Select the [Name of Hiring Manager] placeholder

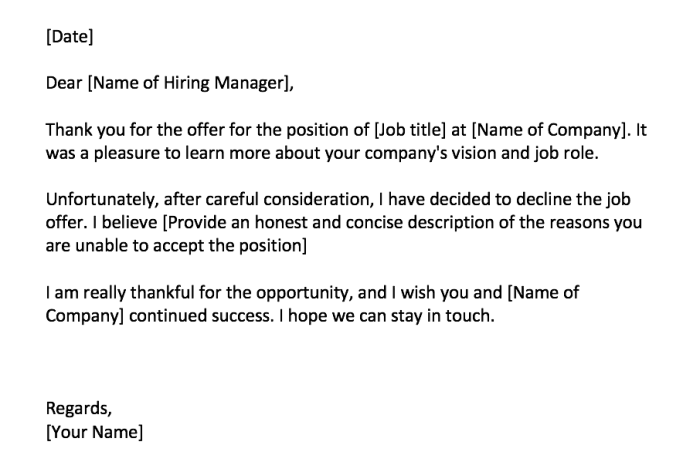pos(191,84)
